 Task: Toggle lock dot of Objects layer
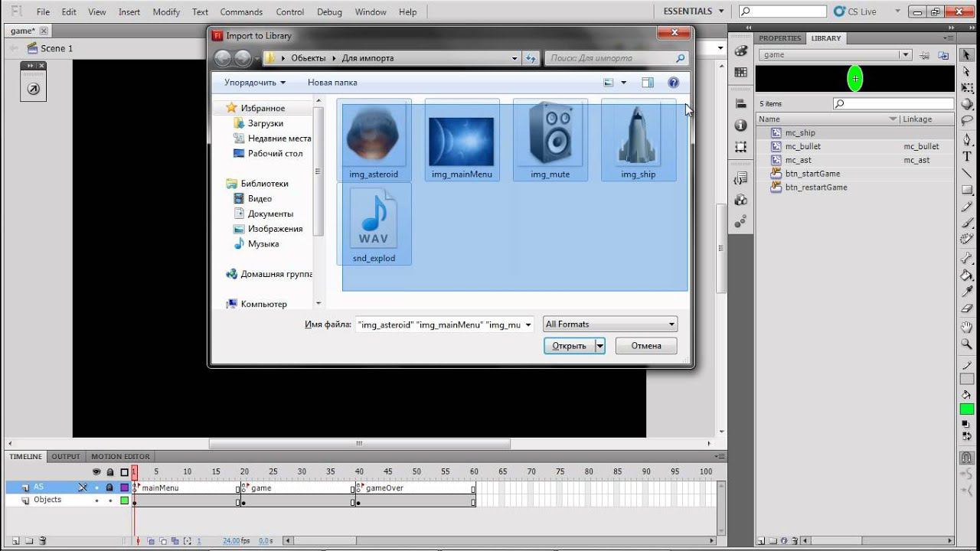pyautogui.click(x=109, y=500)
